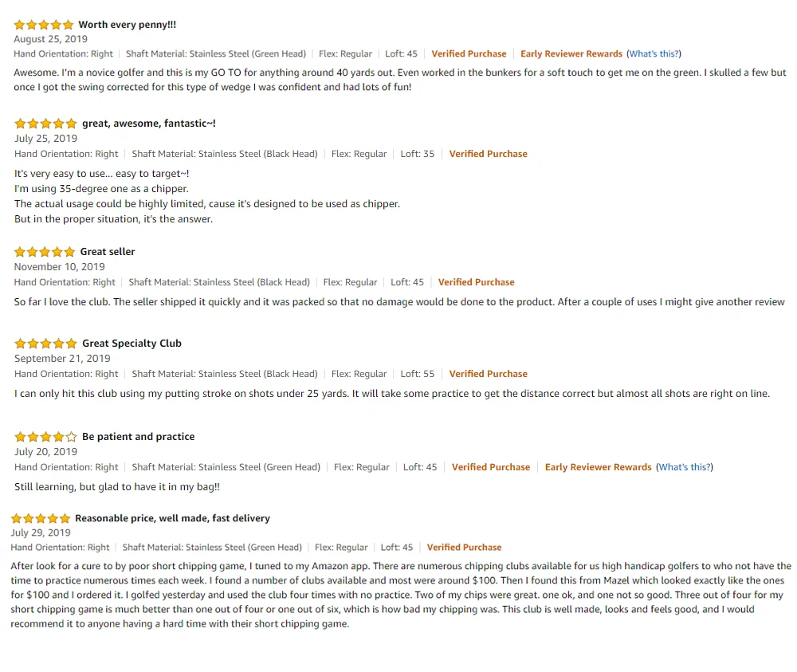Click Verified Purchase on August 25 review
This screenshot has height=672, width=797.
pos(469,54)
